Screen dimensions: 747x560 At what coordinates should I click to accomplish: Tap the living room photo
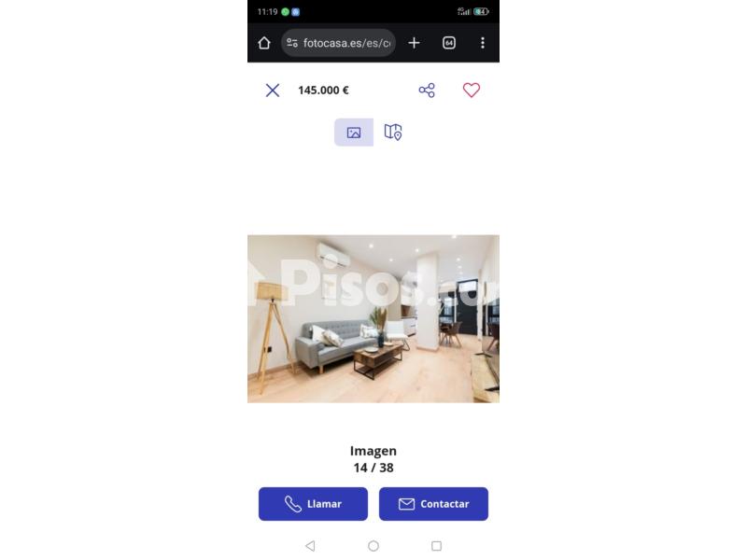[373, 318]
